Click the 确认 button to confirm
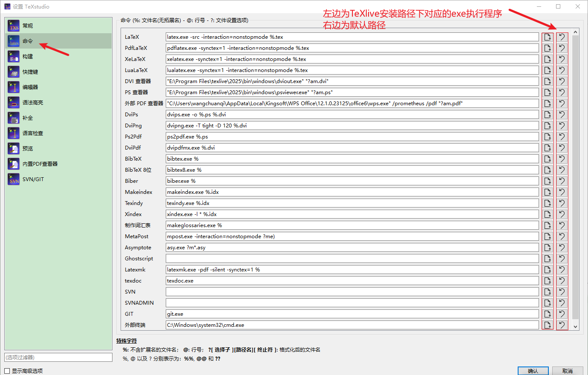The image size is (588, 375). coord(533,371)
